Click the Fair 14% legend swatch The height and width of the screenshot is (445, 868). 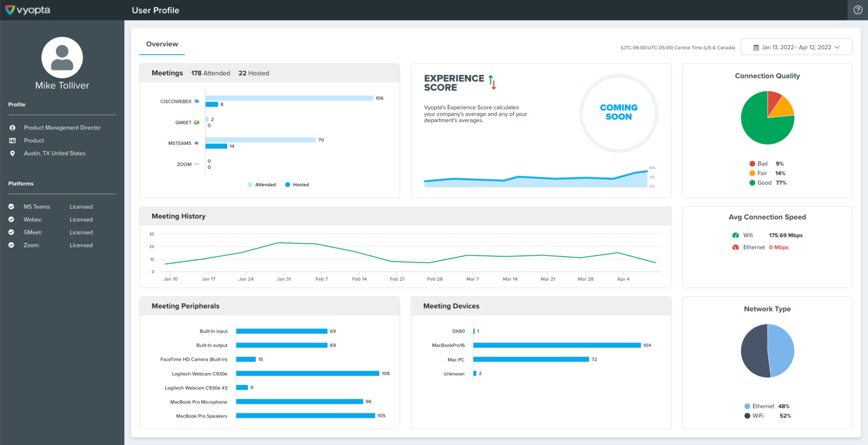click(752, 173)
